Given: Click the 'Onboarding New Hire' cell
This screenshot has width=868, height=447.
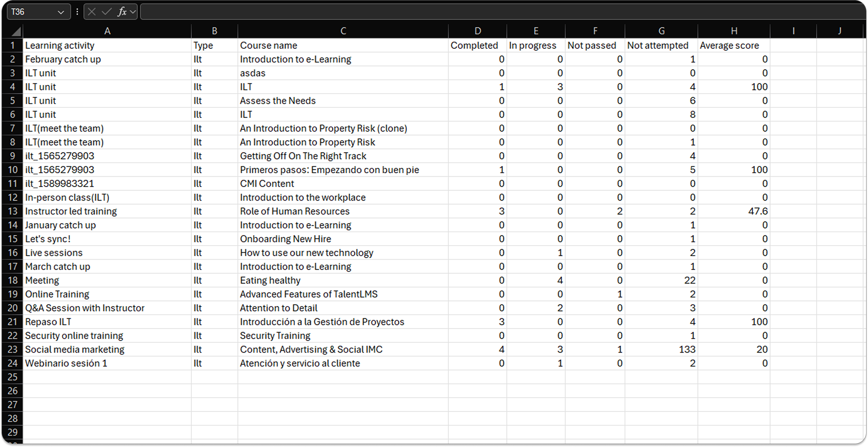Looking at the screenshot, I should click(x=343, y=239).
